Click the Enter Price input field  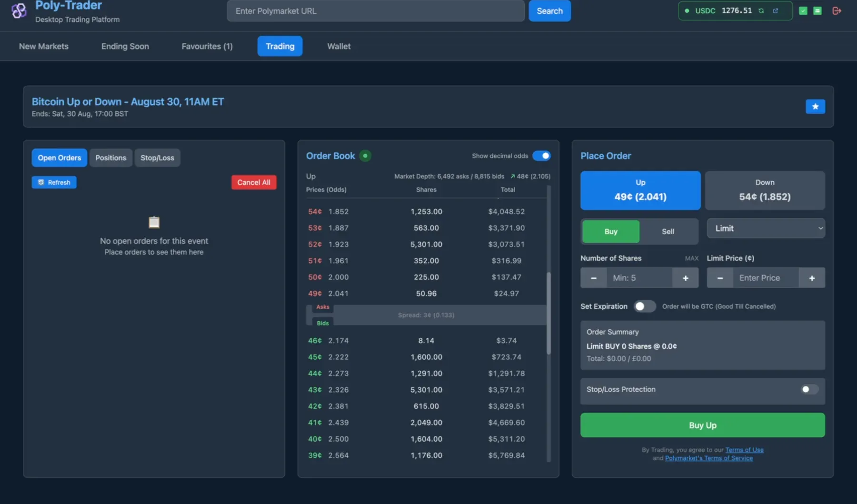point(766,278)
